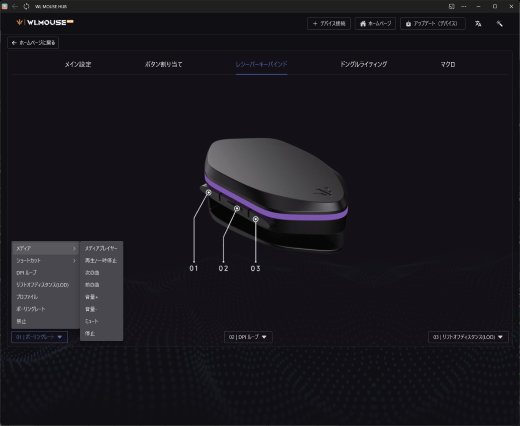Expand the ショートカット submenu
520x426 pixels.
point(46,261)
